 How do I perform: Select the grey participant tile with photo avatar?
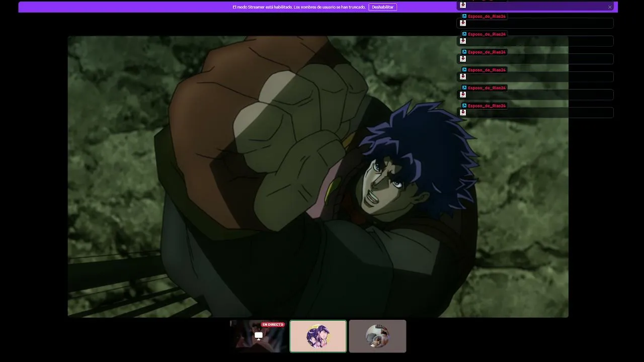click(377, 336)
